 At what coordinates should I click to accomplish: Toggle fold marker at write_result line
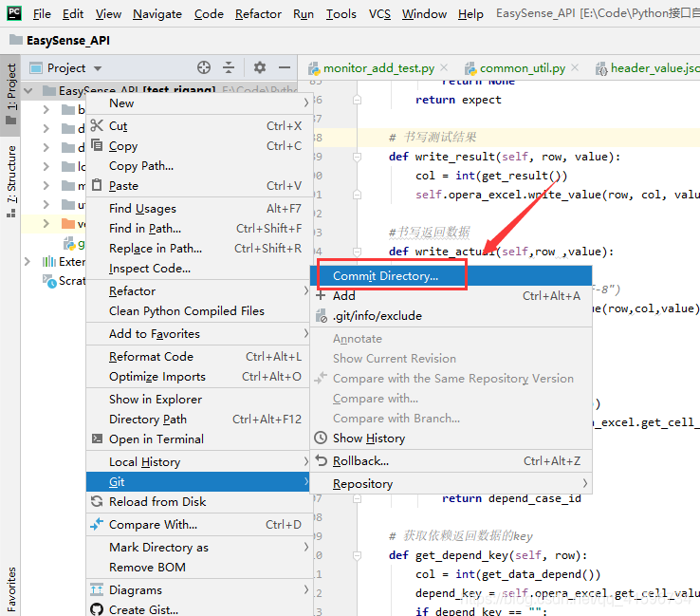click(x=357, y=157)
